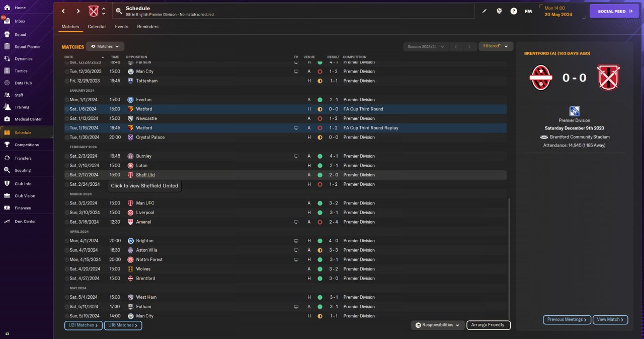Switch to the Reminders tab

click(x=147, y=27)
